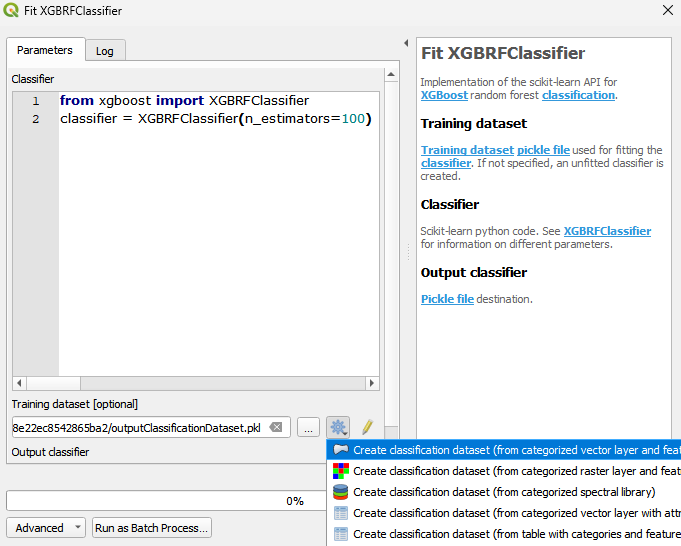Click line 1 import statement text
This screenshot has height=546, width=681.
click(185, 100)
